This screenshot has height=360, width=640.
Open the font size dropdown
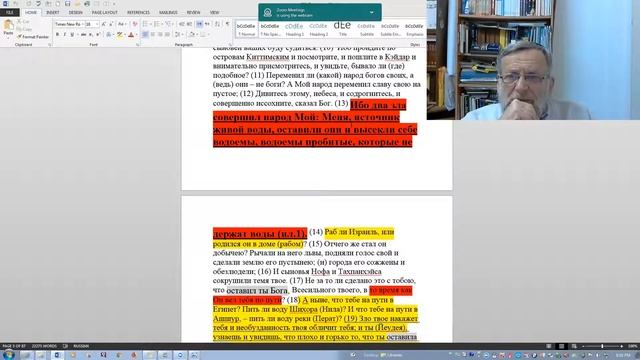[x=97, y=24]
